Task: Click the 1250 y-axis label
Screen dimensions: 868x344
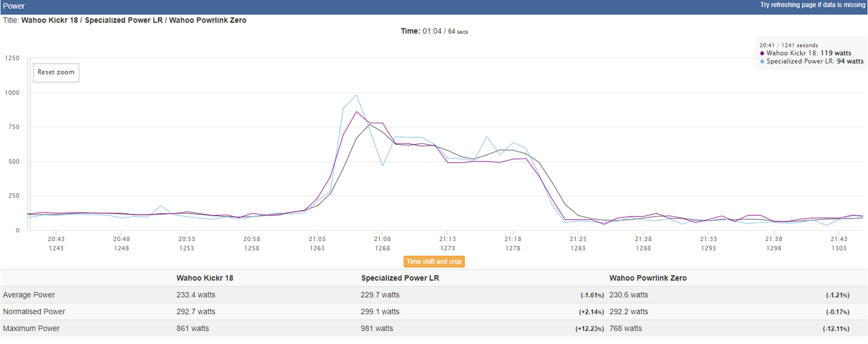Action: 12,58
